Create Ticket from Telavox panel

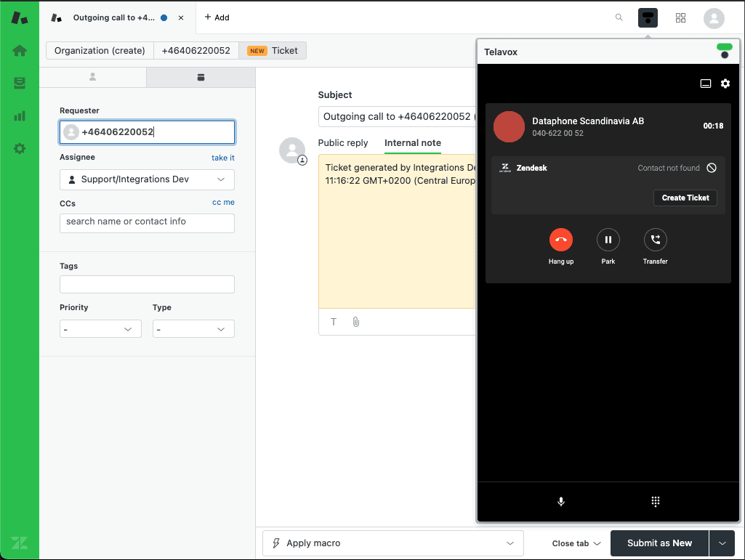pos(685,198)
